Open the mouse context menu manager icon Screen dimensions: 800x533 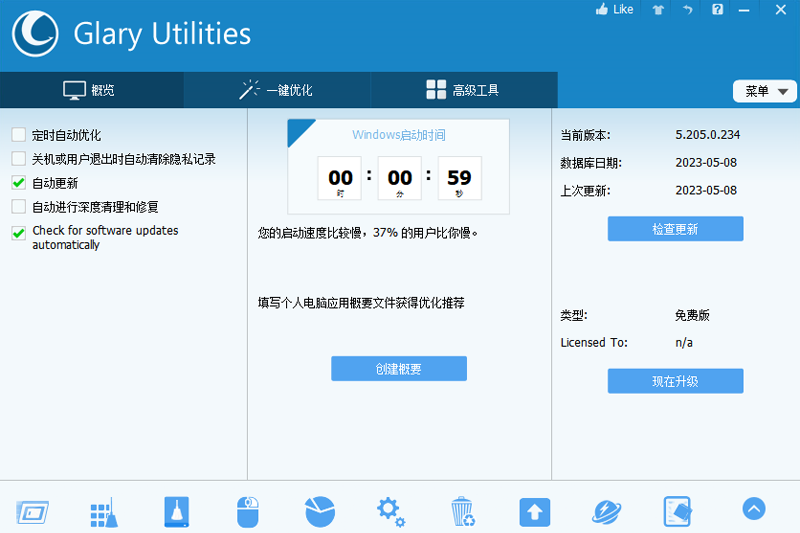[248, 512]
